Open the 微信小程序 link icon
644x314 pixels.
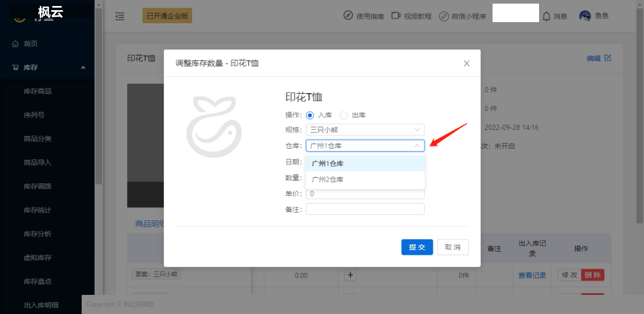click(444, 16)
